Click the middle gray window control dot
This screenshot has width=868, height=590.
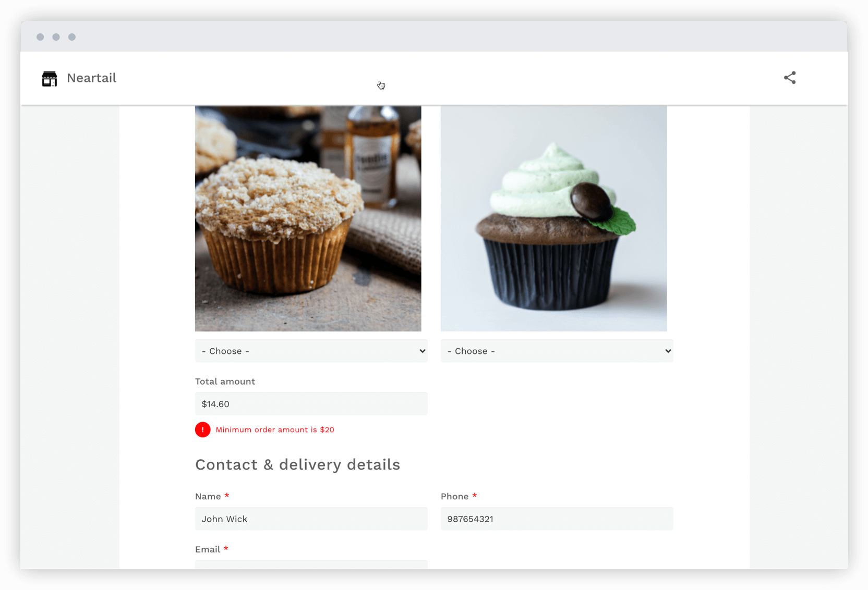point(56,37)
